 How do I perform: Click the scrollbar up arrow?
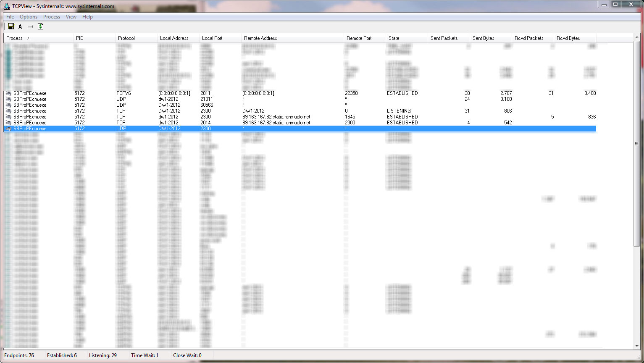click(637, 37)
